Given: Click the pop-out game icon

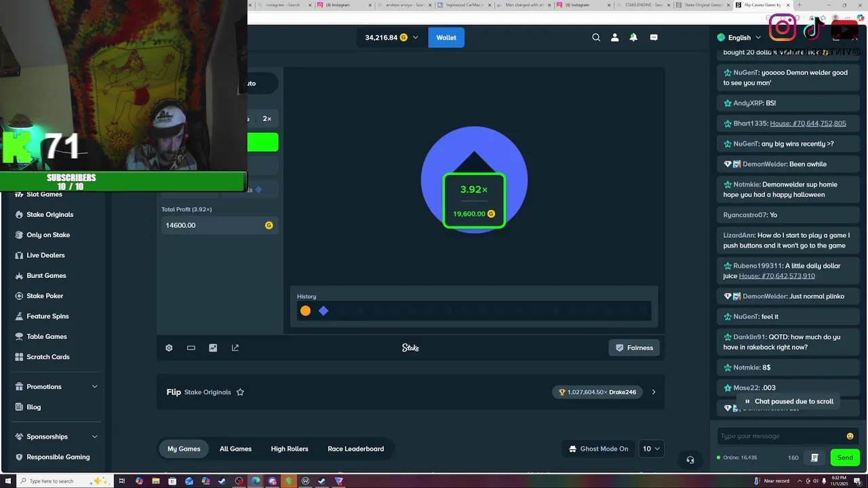Looking at the screenshot, I should pos(235,348).
